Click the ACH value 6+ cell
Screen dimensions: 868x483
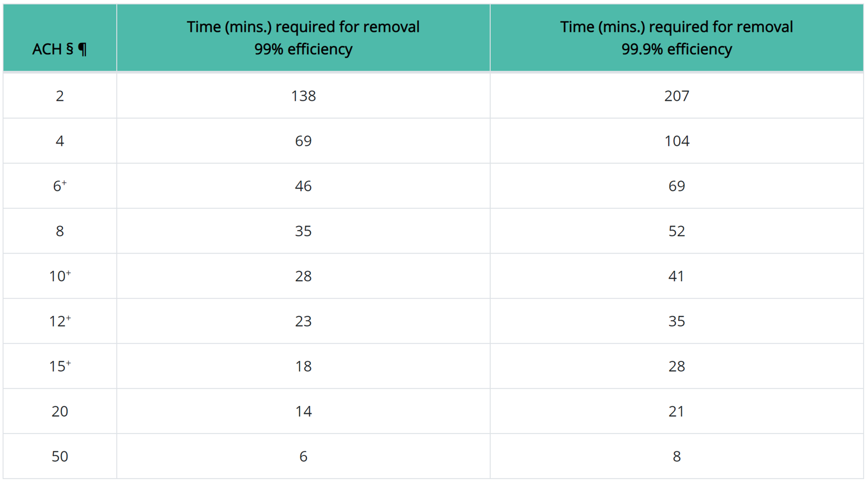pyautogui.click(x=60, y=186)
